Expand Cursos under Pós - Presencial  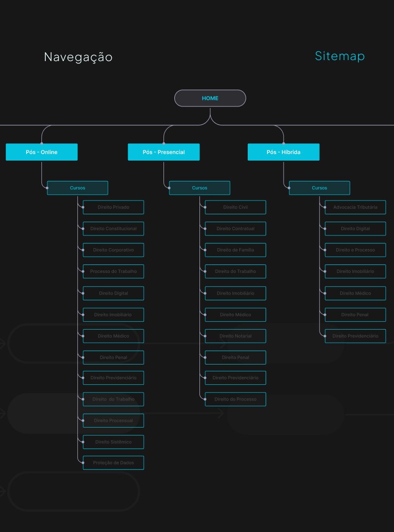point(199,188)
